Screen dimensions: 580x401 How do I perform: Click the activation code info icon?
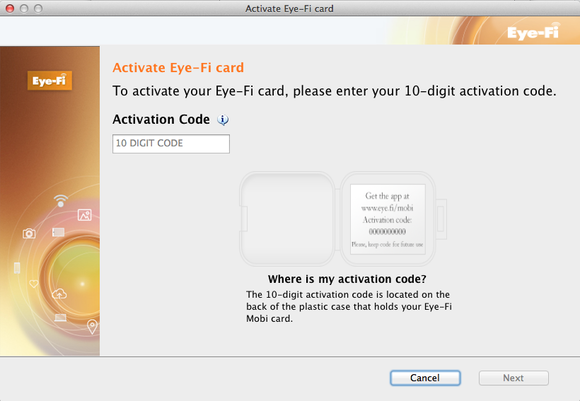[223, 120]
